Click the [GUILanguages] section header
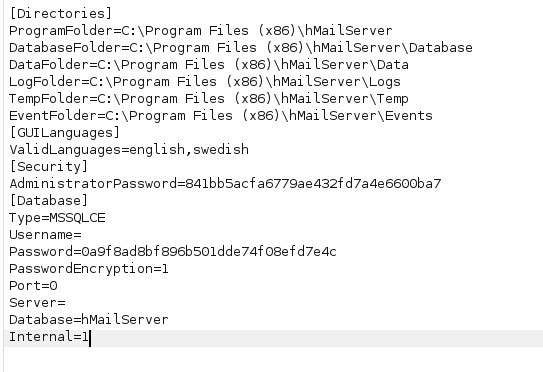The height and width of the screenshot is (372, 543). pos(64,132)
